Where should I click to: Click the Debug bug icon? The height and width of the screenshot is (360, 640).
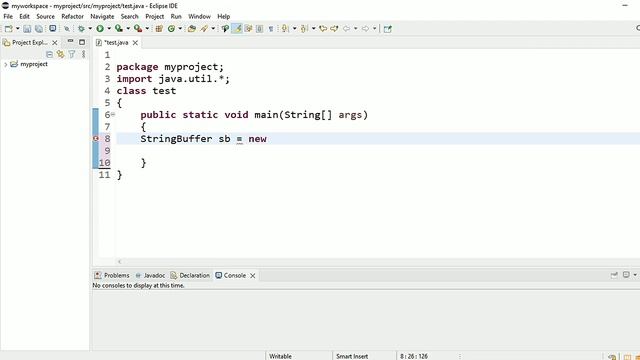[81, 29]
